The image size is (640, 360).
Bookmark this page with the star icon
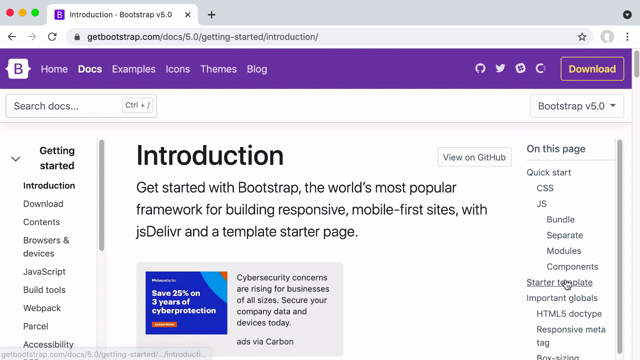[x=582, y=37]
